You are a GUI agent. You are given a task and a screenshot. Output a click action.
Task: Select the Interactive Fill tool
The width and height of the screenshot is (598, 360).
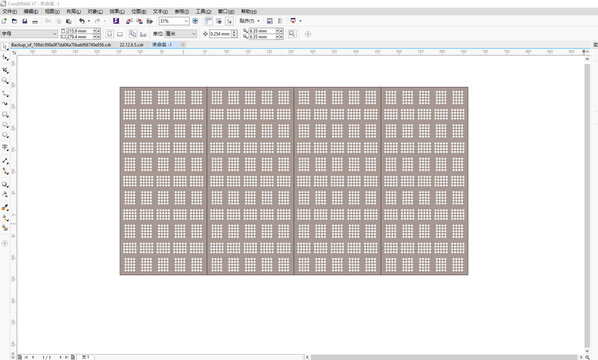[5, 218]
